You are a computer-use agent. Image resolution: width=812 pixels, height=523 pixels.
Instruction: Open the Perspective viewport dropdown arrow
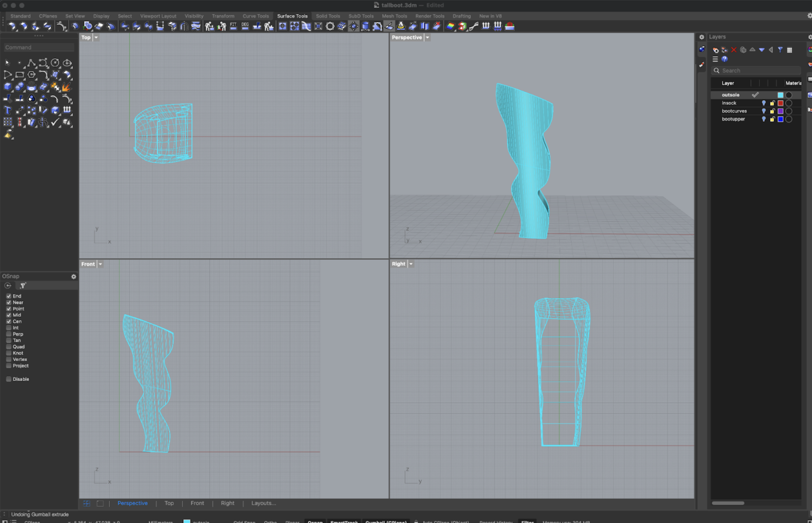click(427, 37)
